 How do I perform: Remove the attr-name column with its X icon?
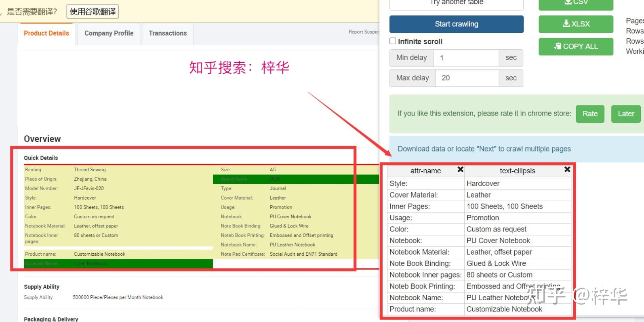tap(460, 170)
